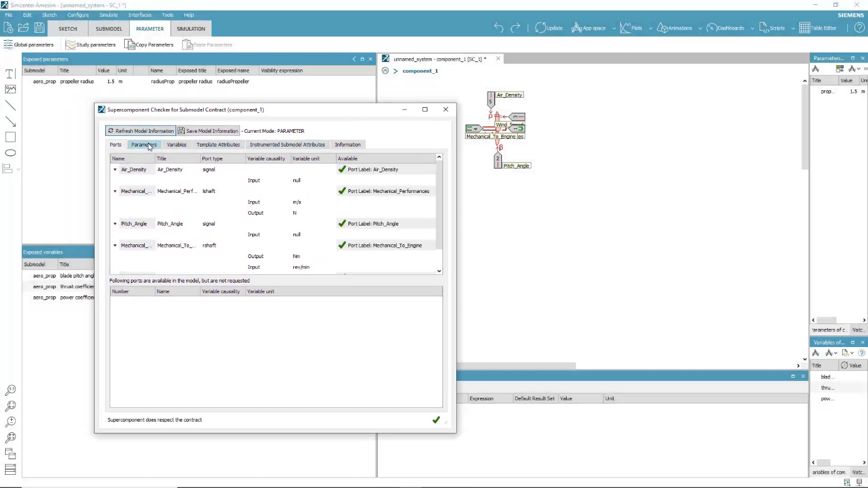
Task: Select the Variables tab in the checker dialog
Action: 176,144
